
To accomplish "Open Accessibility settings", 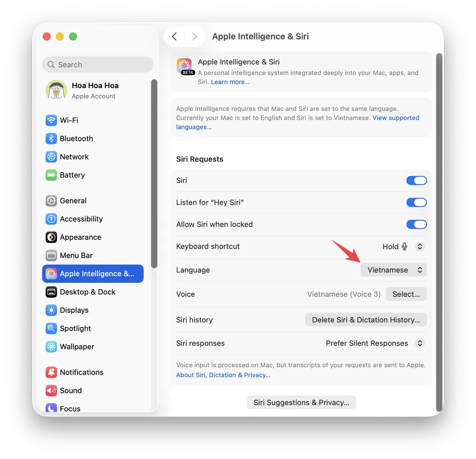I will click(81, 219).
